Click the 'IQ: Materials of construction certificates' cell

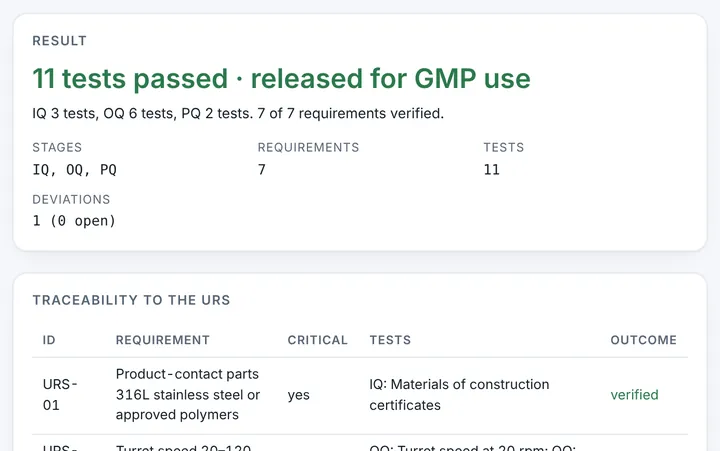pos(459,395)
